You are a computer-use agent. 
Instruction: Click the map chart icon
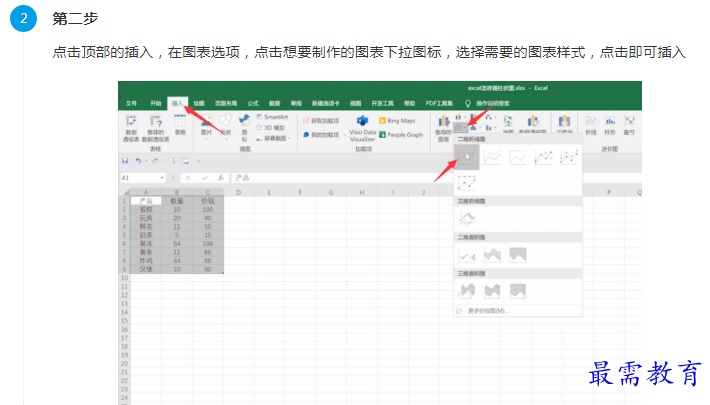[508, 123]
